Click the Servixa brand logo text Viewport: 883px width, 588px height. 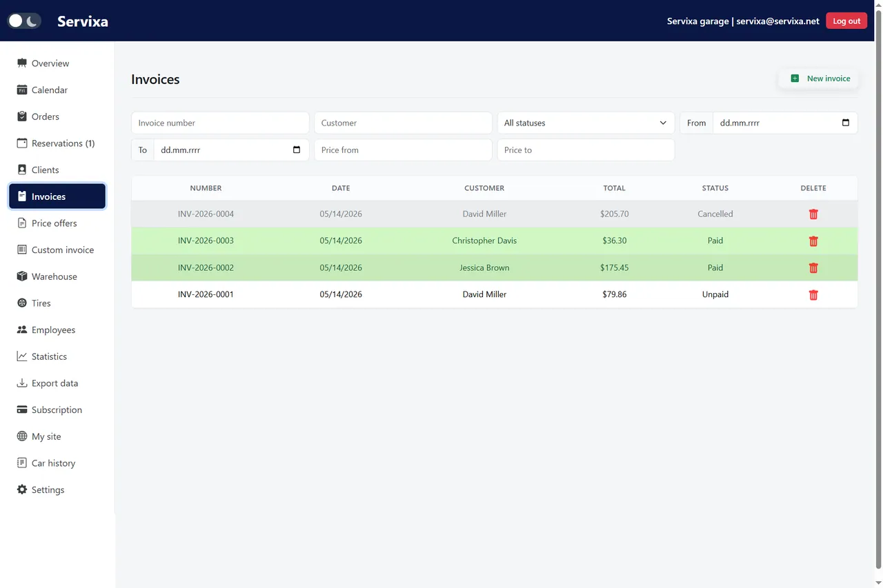[x=83, y=21]
